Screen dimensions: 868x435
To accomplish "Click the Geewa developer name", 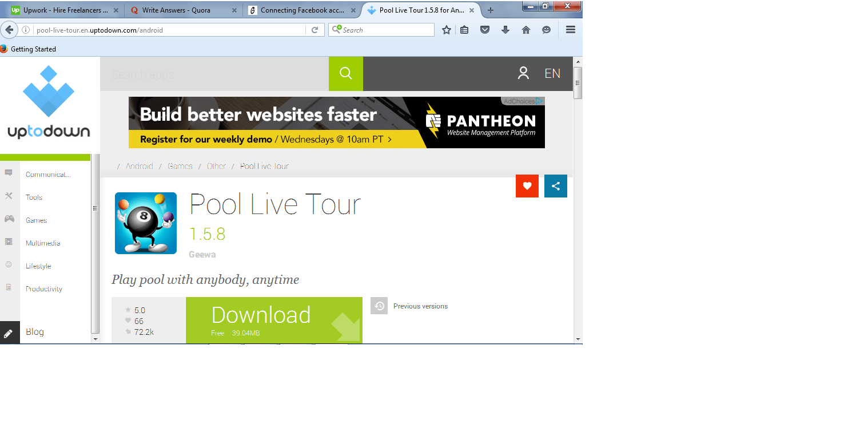I will pyautogui.click(x=202, y=254).
